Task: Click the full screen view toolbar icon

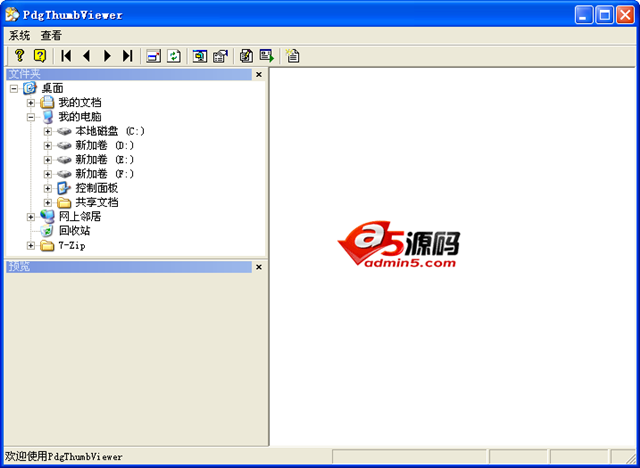Action: (x=200, y=55)
